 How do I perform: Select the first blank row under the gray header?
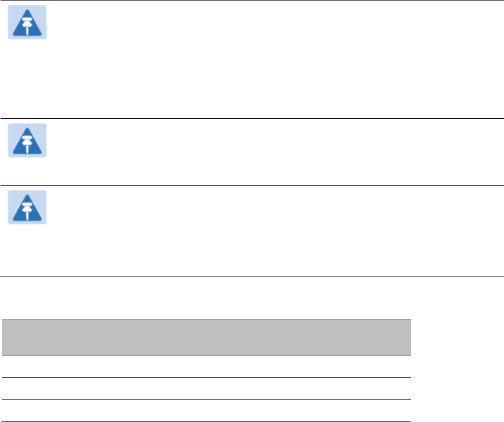(206, 367)
